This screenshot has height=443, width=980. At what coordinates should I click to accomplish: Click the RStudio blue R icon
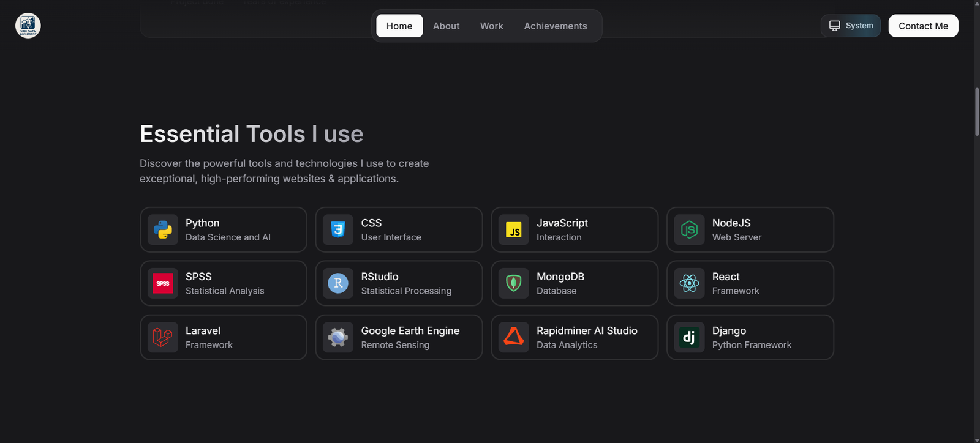tap(338, 283)
